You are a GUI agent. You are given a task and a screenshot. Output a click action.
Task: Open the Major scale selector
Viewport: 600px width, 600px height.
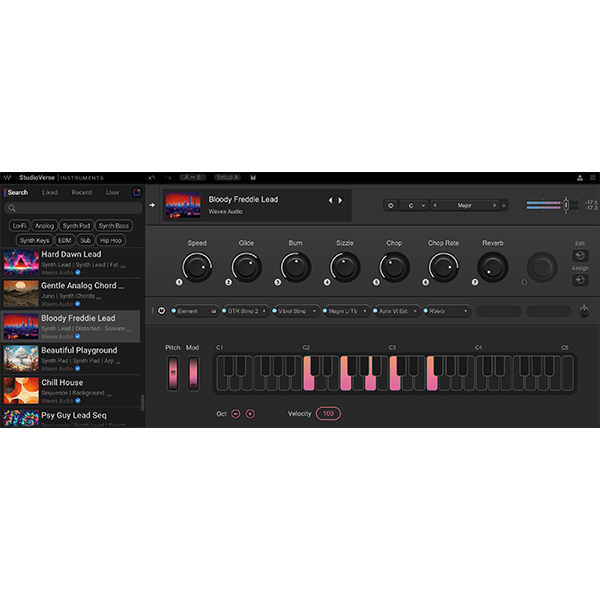tap(465, 205)
